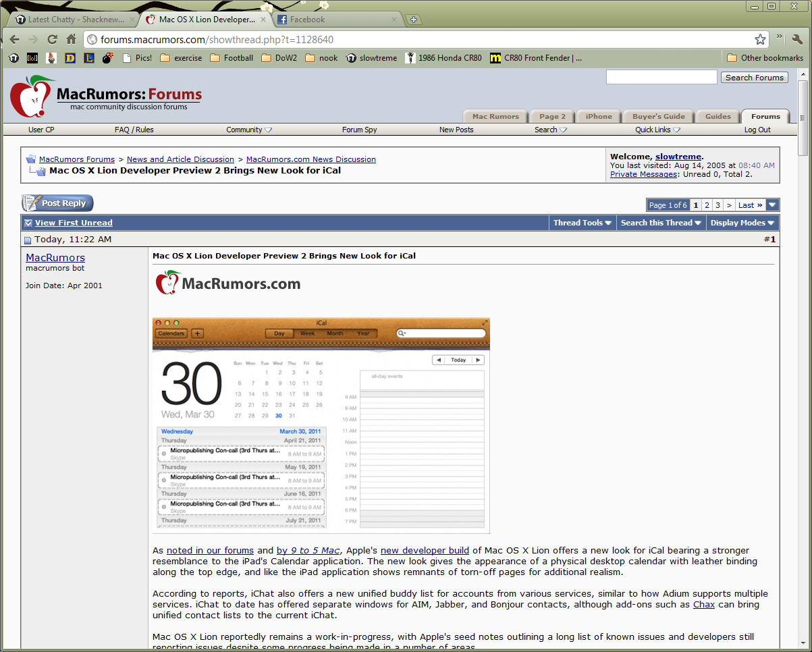Open the browser home page icon
The height and width of the screenshot is (652, 812).
click(71, 39)
